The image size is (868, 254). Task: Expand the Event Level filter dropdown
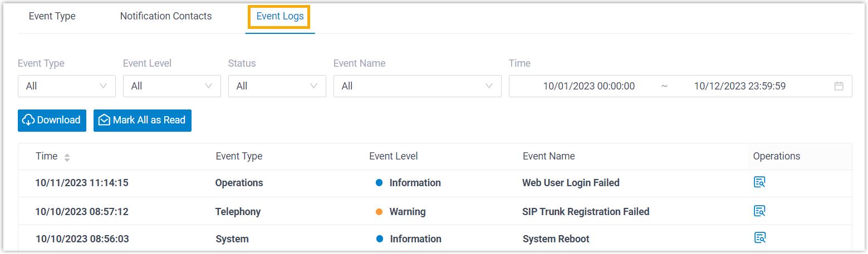171,86
